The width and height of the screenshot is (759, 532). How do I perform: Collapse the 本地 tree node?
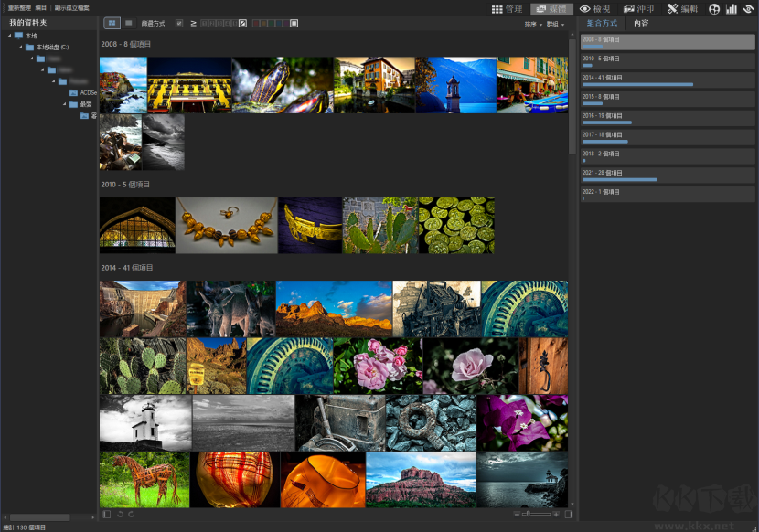(10, 36)
